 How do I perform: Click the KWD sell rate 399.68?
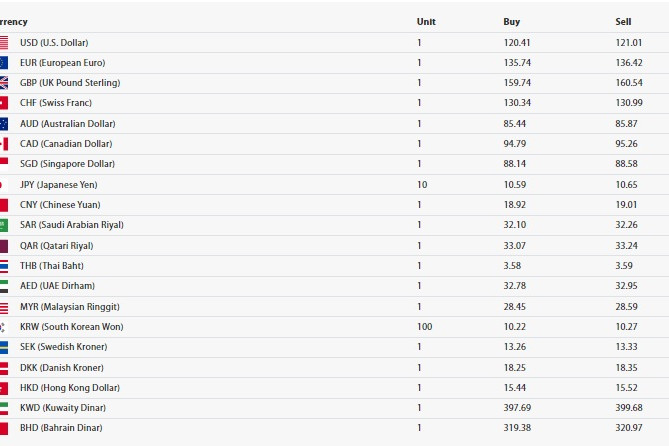(x=629, y=408)
